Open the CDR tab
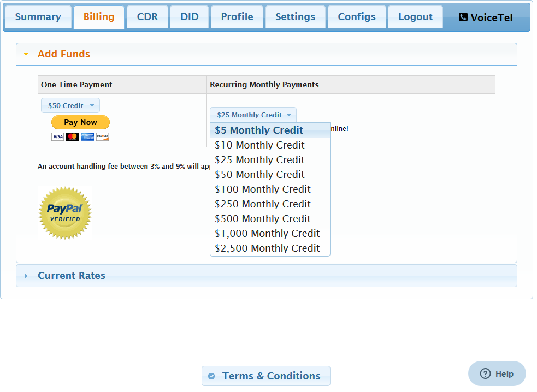 point(147,17)
